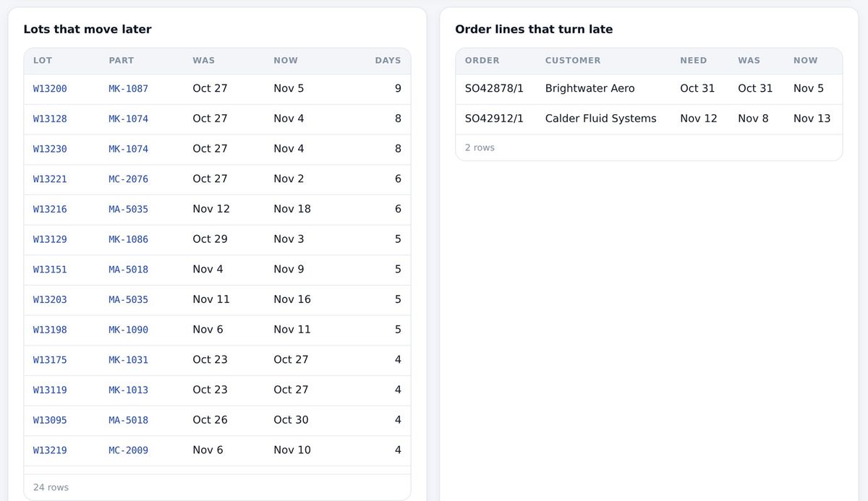Viewport: 868px width, 501px height.
Task: Click customer Calder Fluid Systems
Action: (x=600, y=119)
